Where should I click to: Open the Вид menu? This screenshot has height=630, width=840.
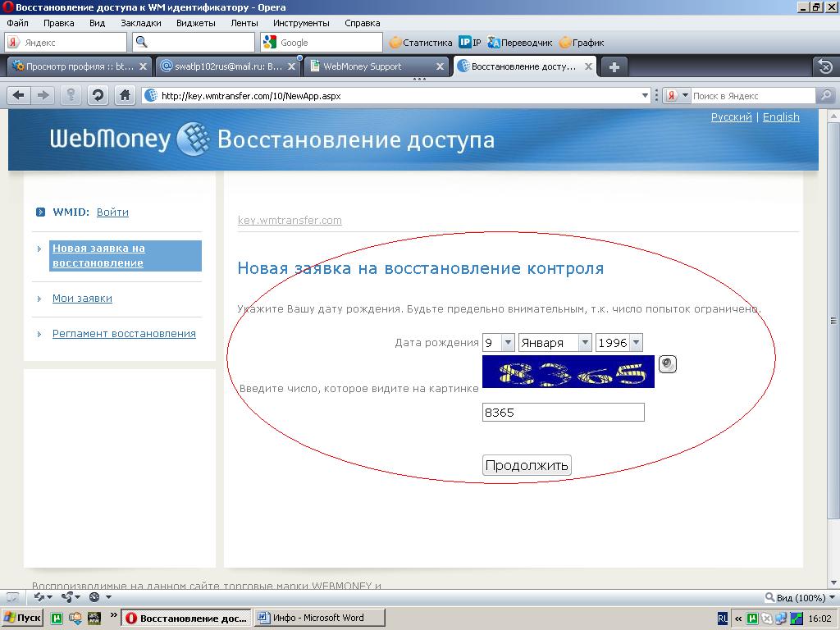[97, 23]
